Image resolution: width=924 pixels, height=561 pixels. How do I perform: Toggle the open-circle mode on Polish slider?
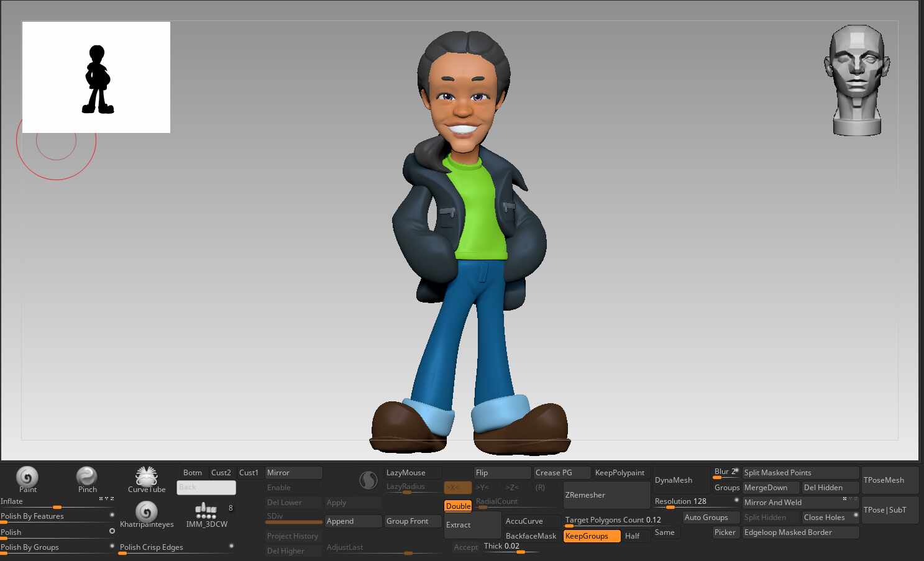pyautogui.click(x=112, y=531)
